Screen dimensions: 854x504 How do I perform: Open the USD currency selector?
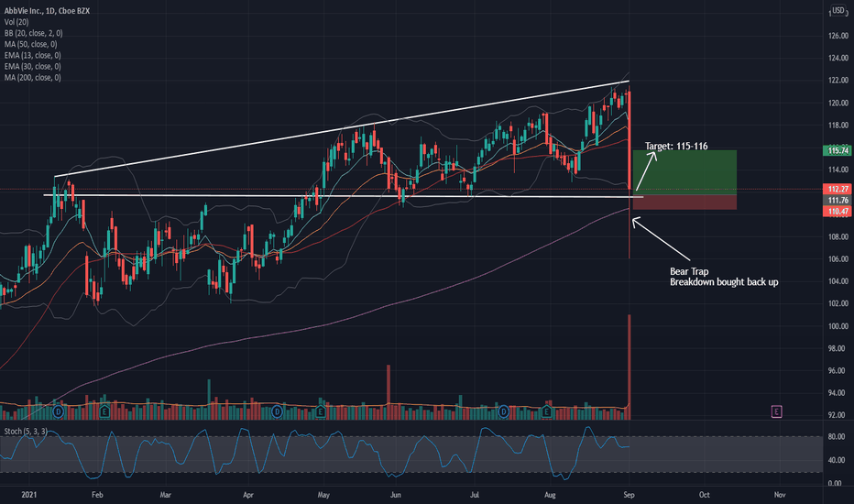point(838,10)
